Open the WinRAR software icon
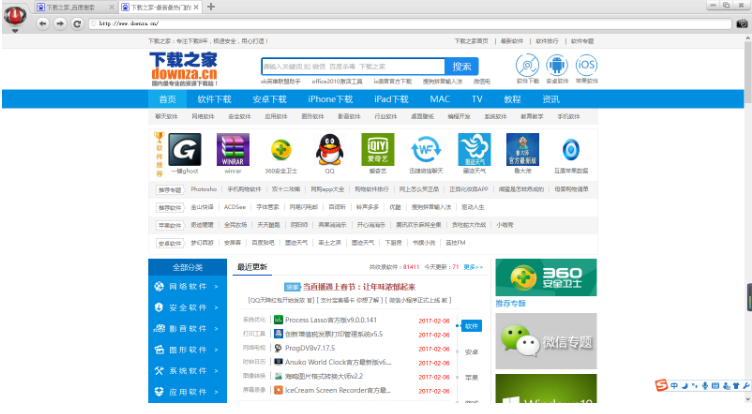The width and height of the screenshot is (752, 414). pyautogui.click(x=233, y=149)
